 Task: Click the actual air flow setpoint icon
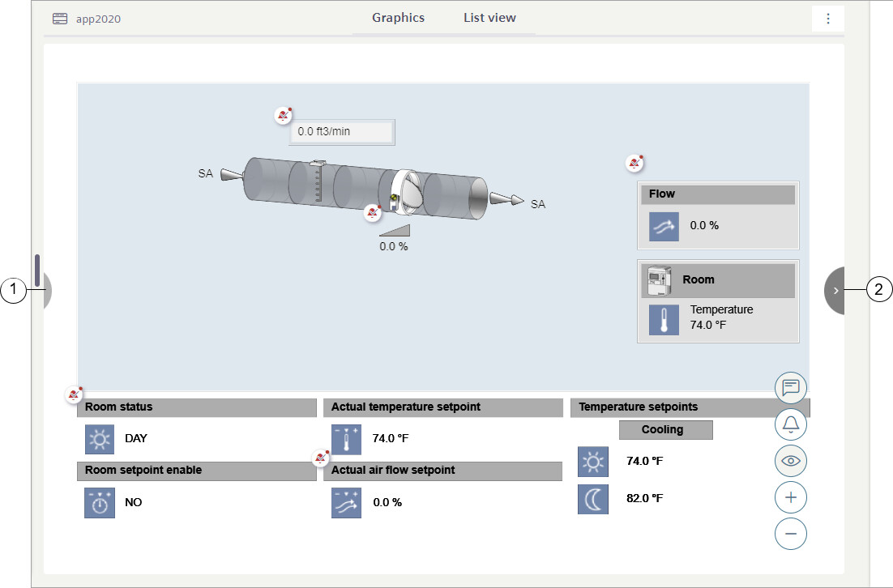coord(346,503)
